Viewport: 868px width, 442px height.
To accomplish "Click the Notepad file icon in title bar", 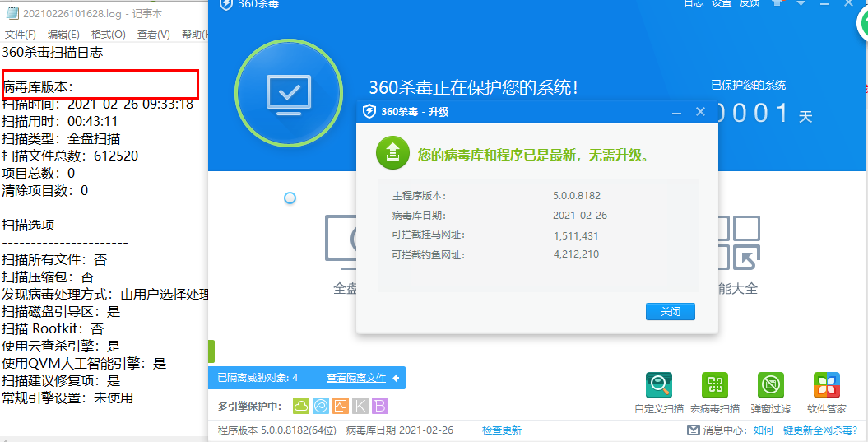I will click(12, 12).
